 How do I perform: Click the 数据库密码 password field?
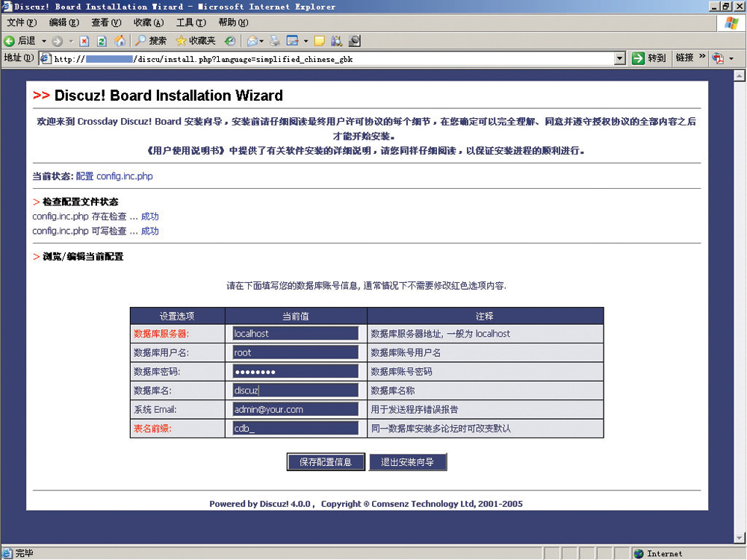pyautogui.click(x=295, y=371)
